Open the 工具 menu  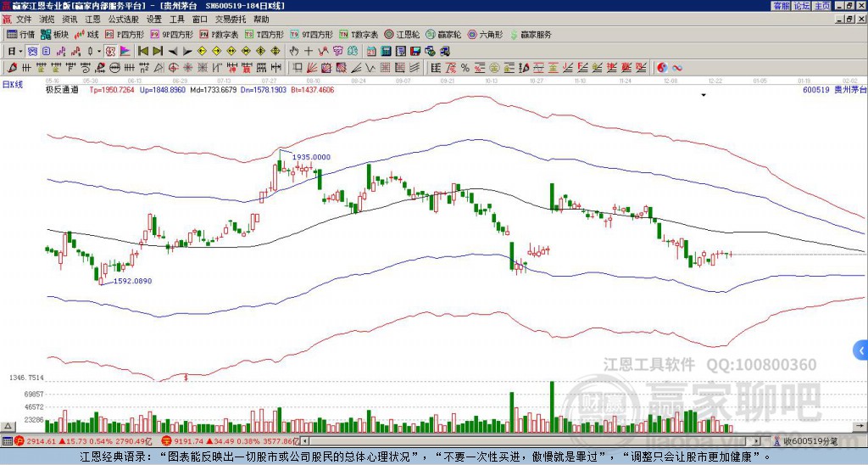[x=177, y=20]
